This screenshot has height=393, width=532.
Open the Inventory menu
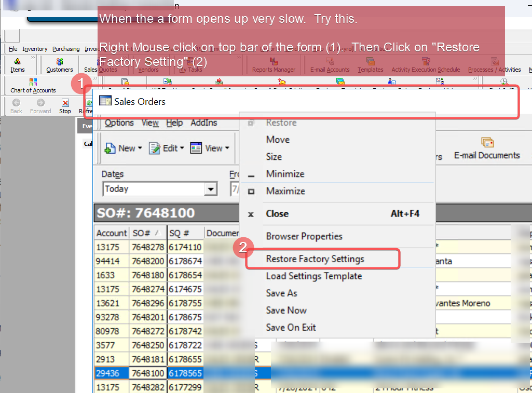click(x=35, y=49)
